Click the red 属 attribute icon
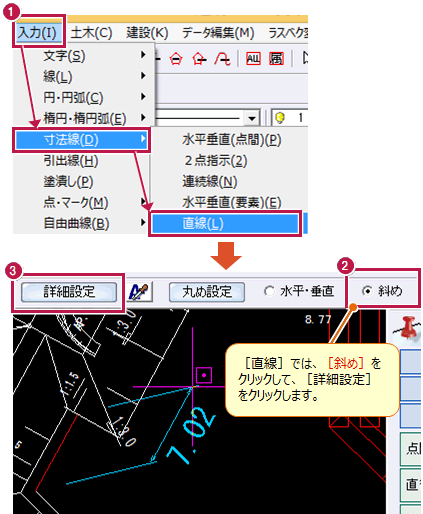423x514 pixels. (276, 59)
